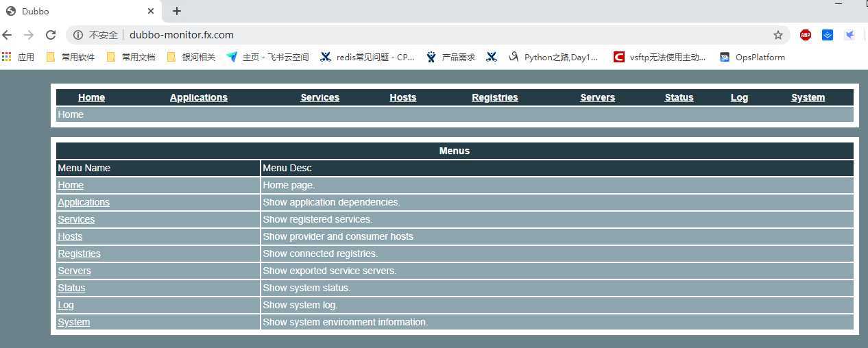
Task: Click the address bar URL dubbo-monitor.fx.com
Action: (x=182, y=35)
